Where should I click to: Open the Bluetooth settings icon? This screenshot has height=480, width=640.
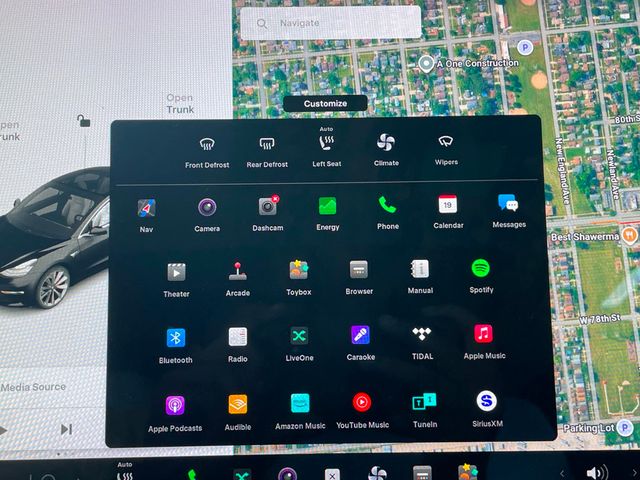(x=176, y=338)
